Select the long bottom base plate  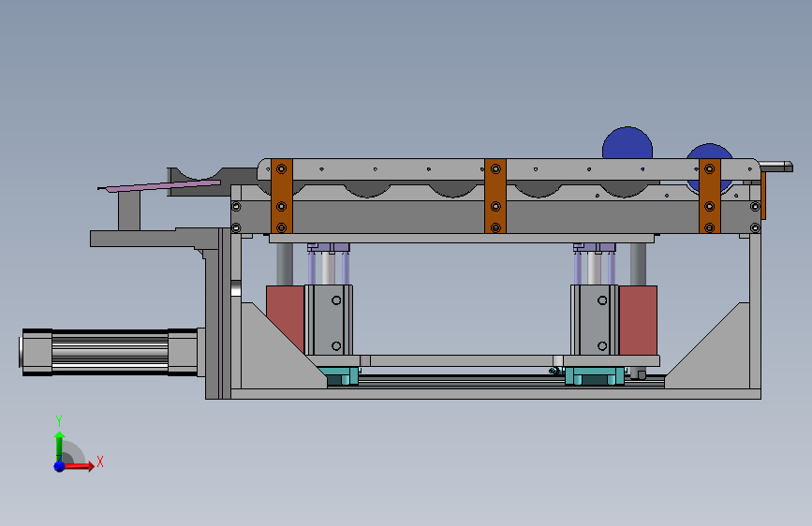tap(495, 394)
